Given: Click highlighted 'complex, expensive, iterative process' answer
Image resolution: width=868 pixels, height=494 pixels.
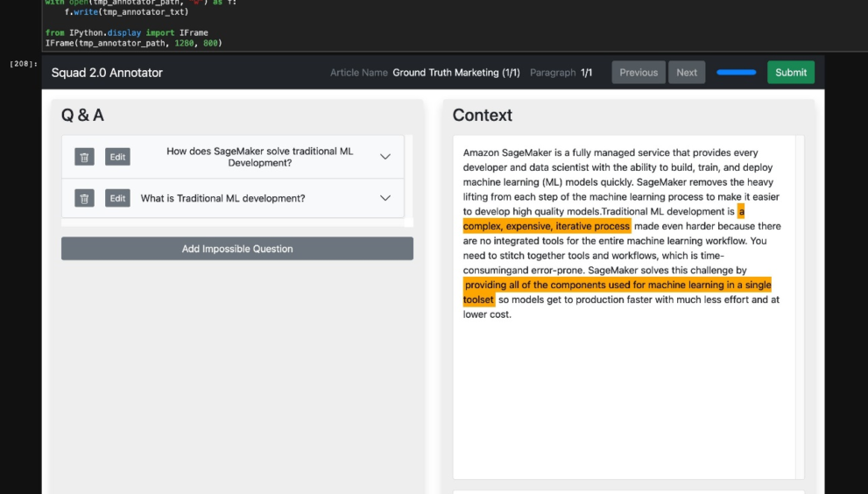Looking at the screenshot, I should pyautogui.click(x=547, y=226).
